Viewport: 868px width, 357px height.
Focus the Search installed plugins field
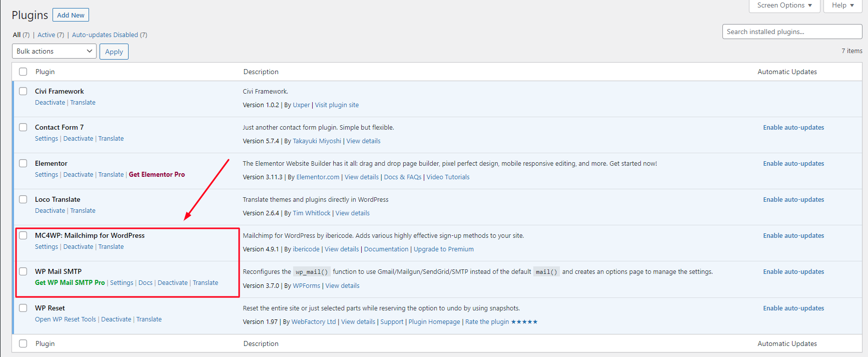click(x=791, y=32)
